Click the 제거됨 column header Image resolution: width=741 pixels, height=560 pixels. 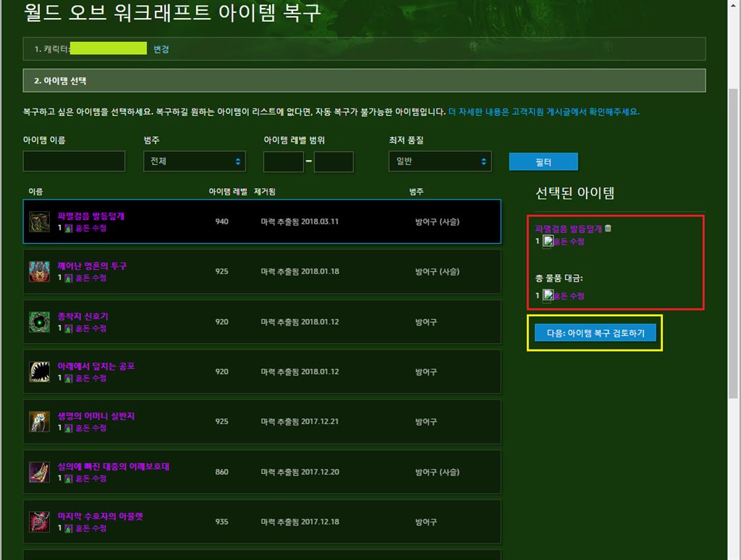[265, 192]
